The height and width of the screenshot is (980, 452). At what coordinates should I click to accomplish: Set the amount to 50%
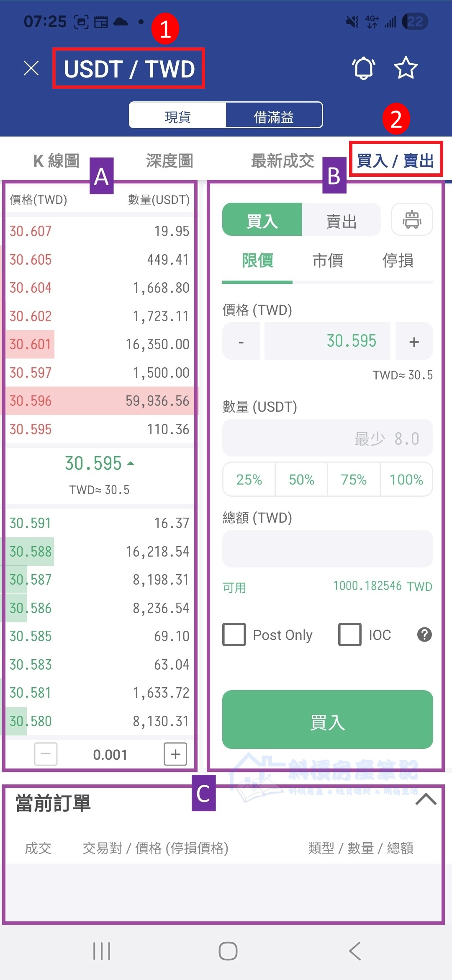tap(301, 480)
